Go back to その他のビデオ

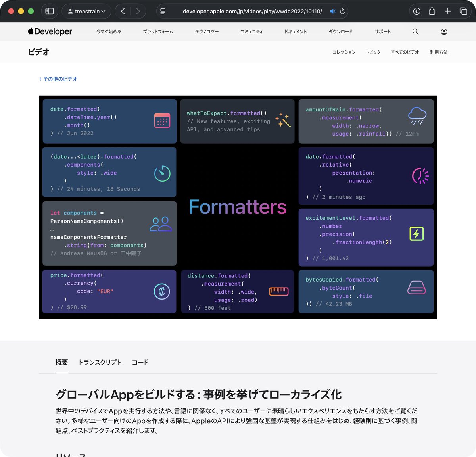click(58, 79)
